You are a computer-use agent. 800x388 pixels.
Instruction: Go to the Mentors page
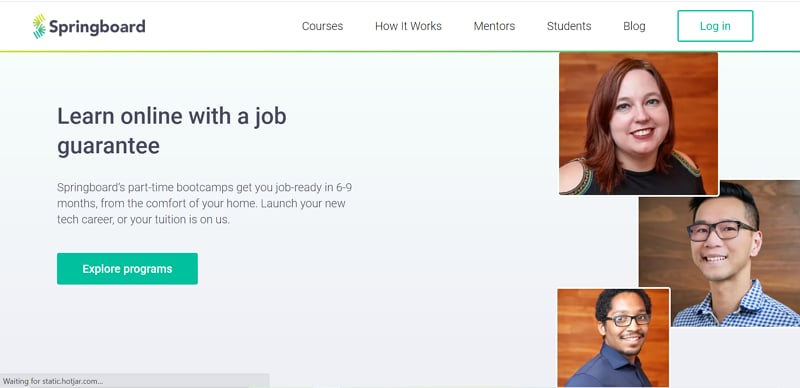(494, 26)
